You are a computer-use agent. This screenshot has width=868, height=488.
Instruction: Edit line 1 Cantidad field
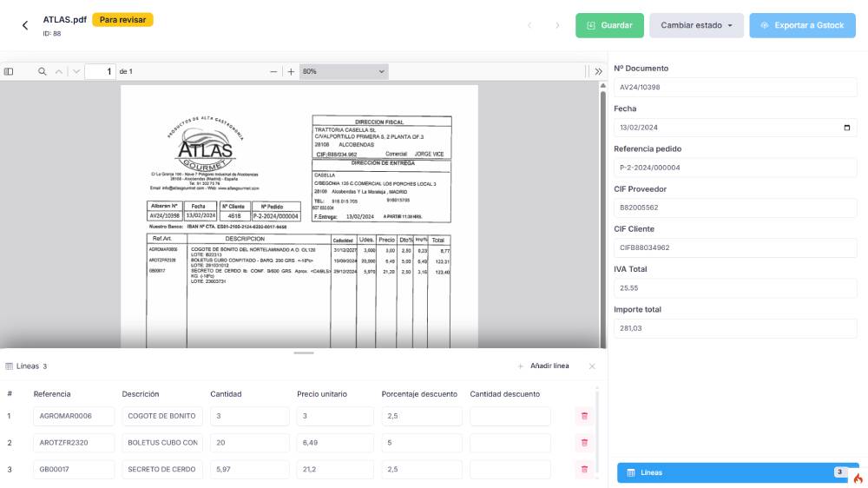click(250, 416)
